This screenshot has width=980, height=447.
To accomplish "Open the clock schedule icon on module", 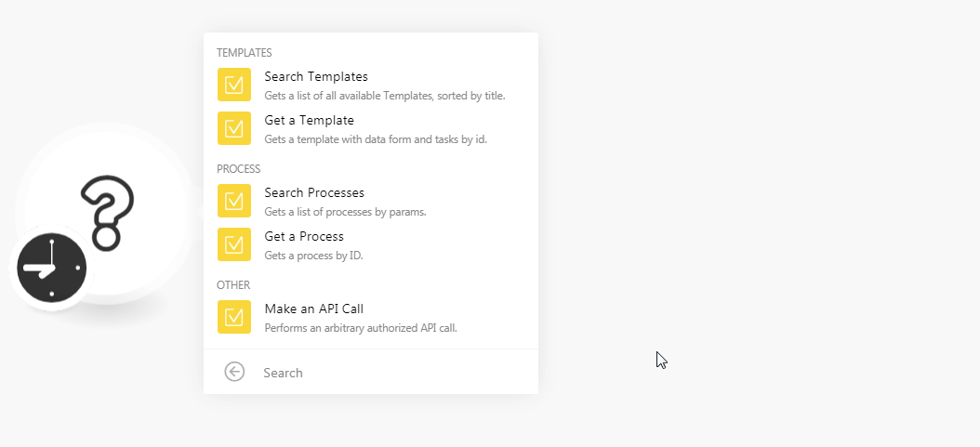I will tap(51, 268).
